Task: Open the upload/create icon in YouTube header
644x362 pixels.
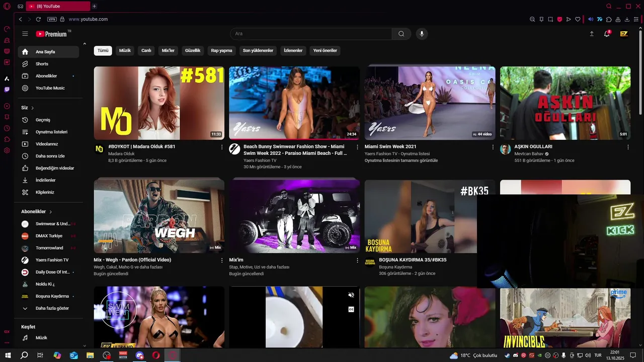Action: point(592,34)
